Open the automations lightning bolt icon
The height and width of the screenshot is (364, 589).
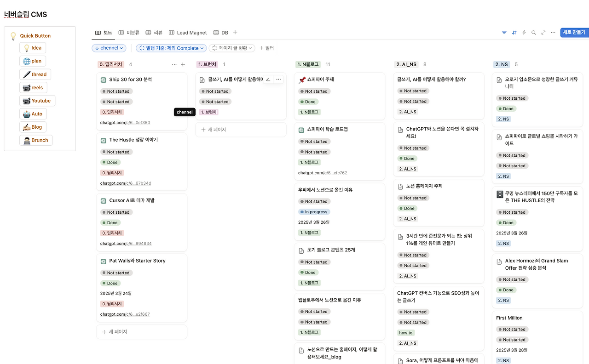pos(524,33)
